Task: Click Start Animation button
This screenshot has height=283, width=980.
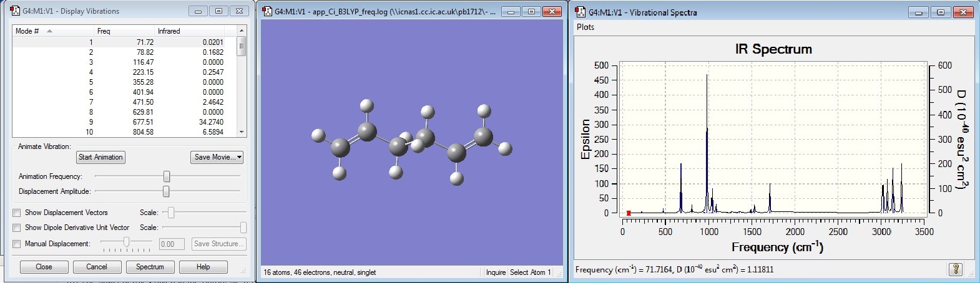Action: 100,157
